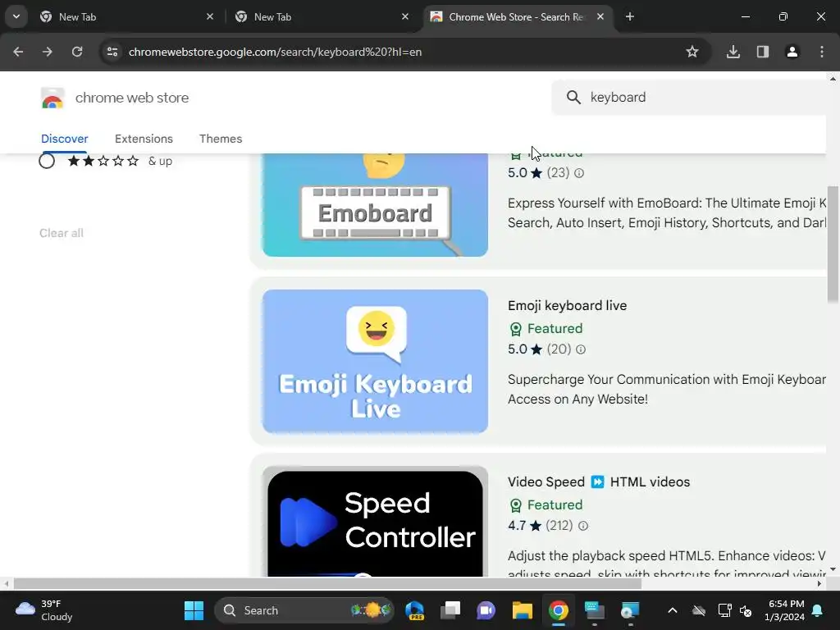The image size is (840, 630).
Task: Open the Chrome downloads icon
Action: [733, 52]
